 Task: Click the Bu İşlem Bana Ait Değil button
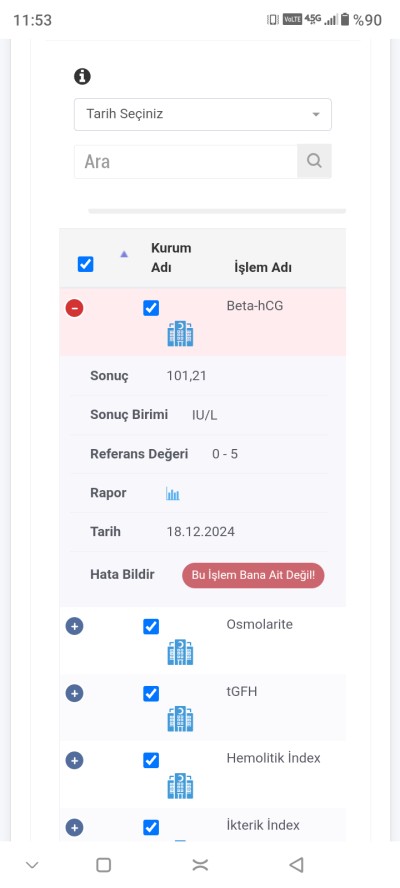click(x=253, y=575)
